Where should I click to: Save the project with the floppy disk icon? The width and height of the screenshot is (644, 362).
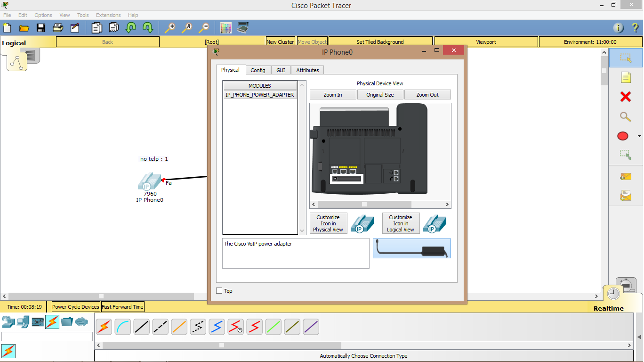(41, 28)
